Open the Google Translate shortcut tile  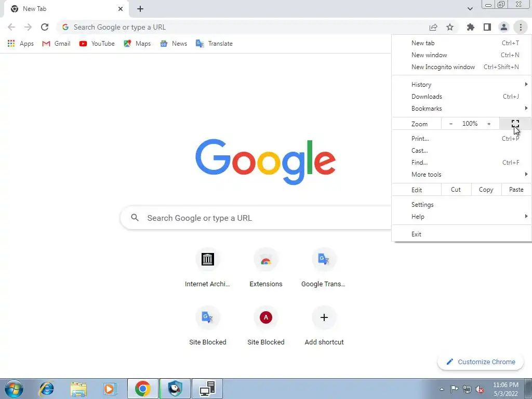pyautogui.click(x=324, y=268)
